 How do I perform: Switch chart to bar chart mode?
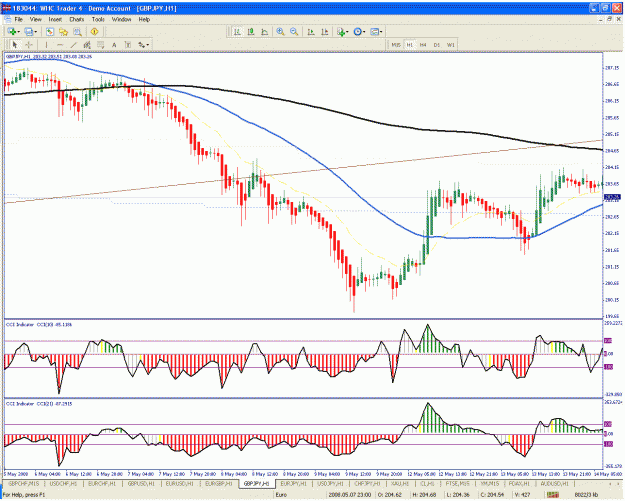click(x=237, y=31)
